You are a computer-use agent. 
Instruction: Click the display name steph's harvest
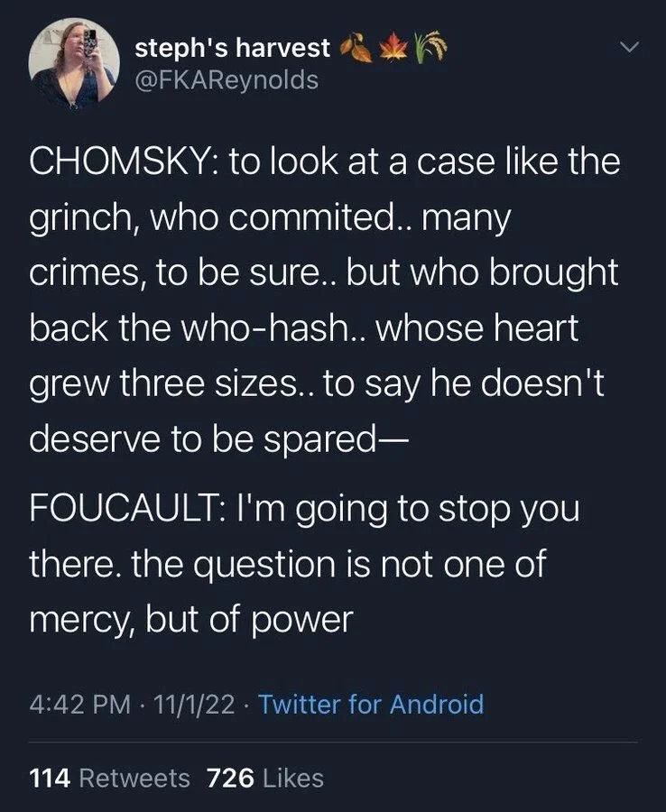pos(236,46)
